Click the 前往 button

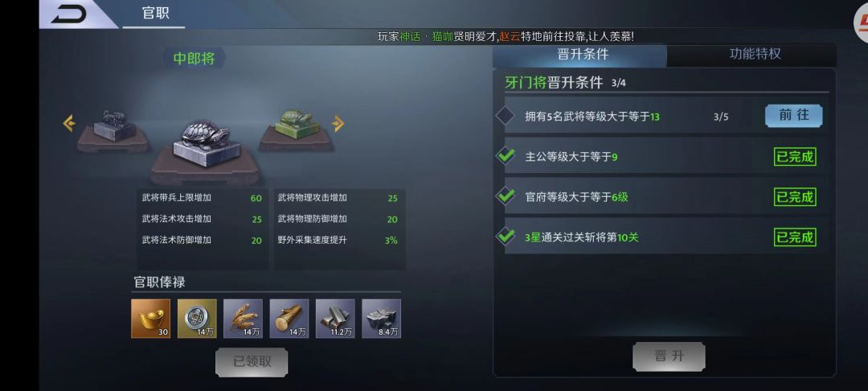coord(794,115)
